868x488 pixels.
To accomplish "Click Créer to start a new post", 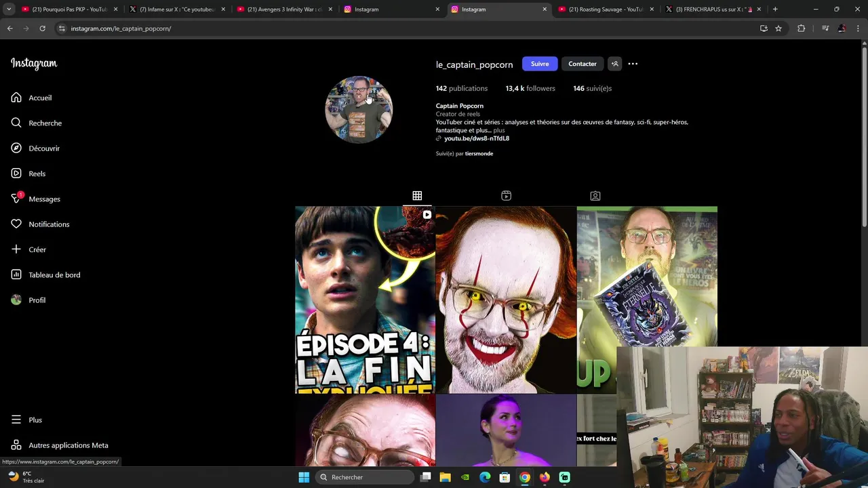I will pyautogui.click(x=28, y=249).
